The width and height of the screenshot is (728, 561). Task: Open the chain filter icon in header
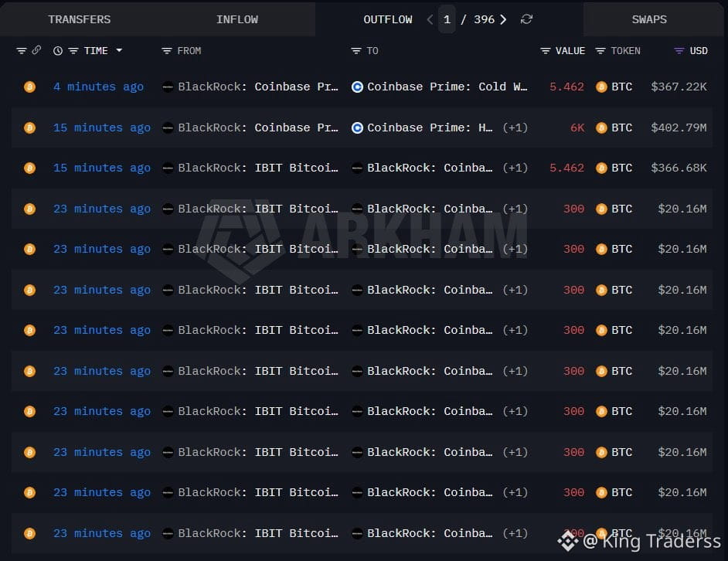(22, 51)
